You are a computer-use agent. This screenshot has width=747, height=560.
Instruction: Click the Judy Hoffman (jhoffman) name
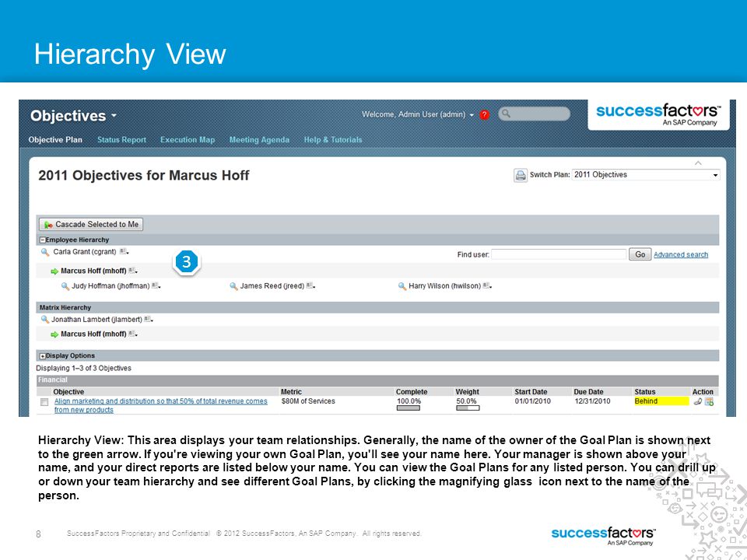(110, 286)
